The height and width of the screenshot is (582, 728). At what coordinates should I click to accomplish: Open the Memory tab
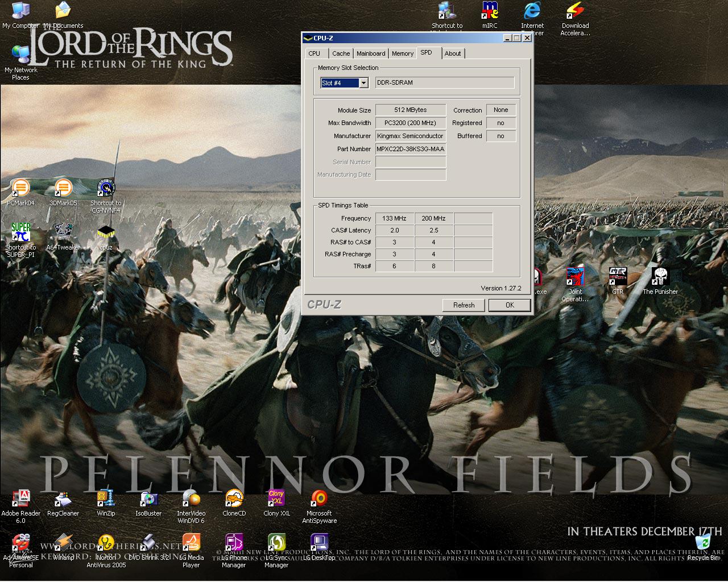point(403,53)
